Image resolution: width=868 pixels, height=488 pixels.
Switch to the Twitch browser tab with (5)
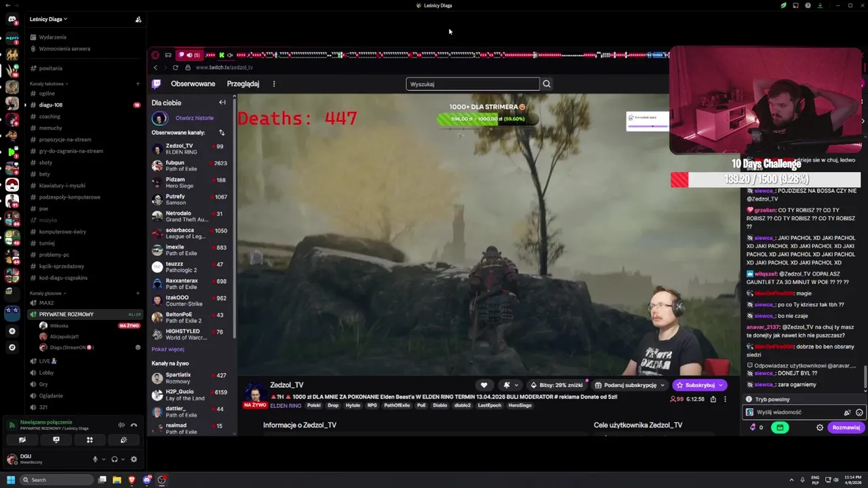pos(189,55)
